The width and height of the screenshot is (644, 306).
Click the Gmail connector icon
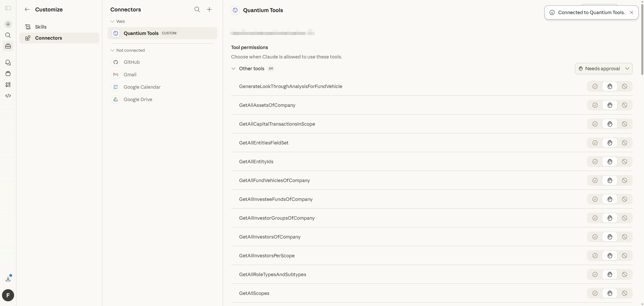click(116, 75)
